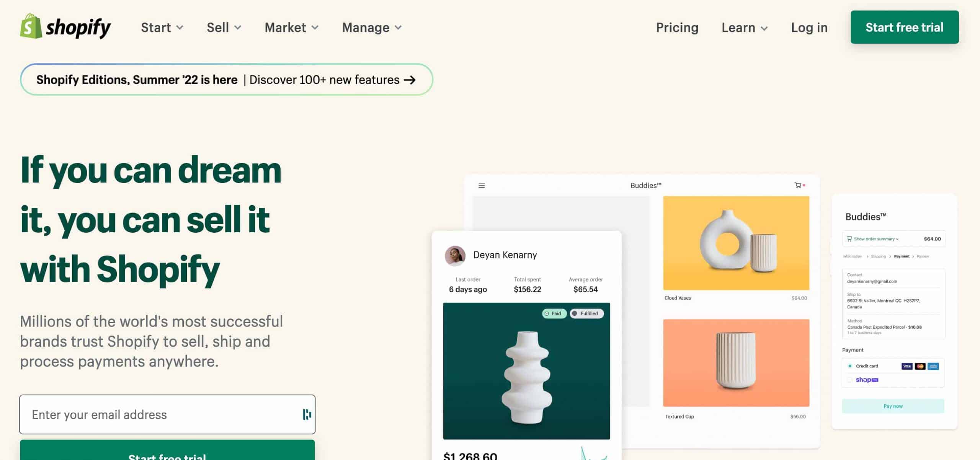Click the Shop Pay logo

868,380
